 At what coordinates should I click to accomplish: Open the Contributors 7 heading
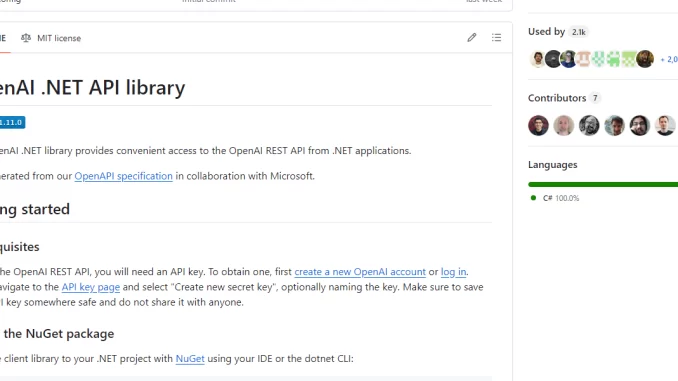click(x=564, y=98)
